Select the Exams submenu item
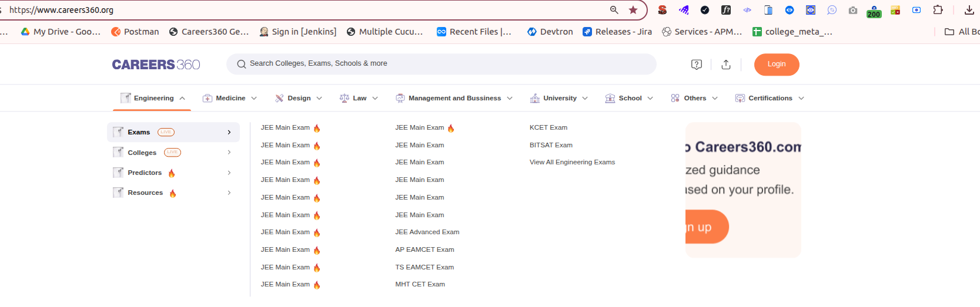The image size is (980, 307). [x=173, y=132]
